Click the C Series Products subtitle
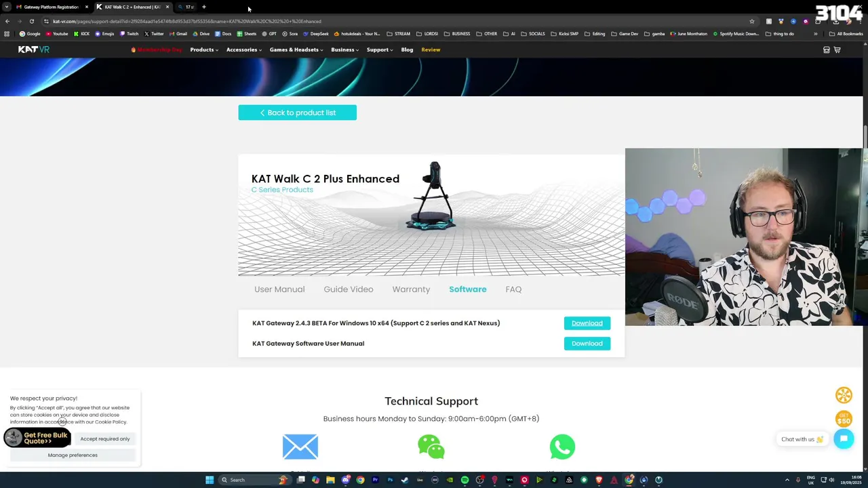The width and height of the screenshot is (868, 488). [x=282, y=190]
